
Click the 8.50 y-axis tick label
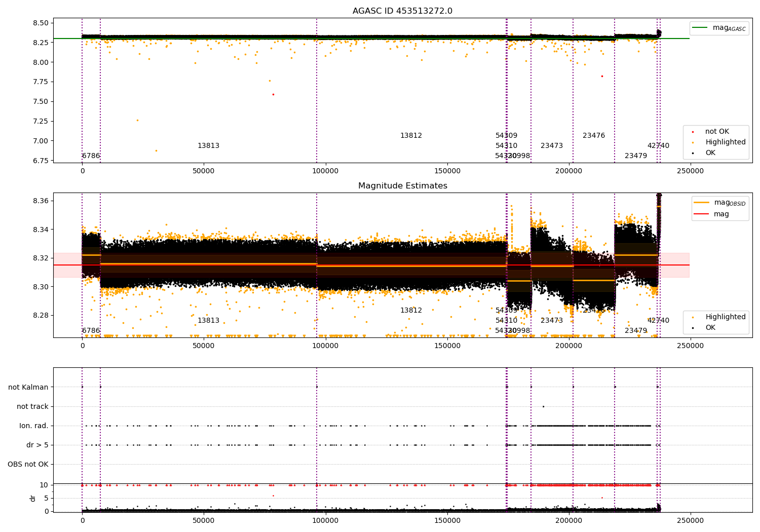(x=40, y=23)
